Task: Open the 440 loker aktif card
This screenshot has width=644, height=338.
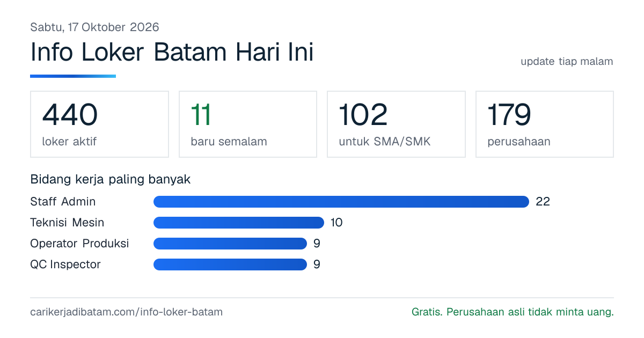Action: (x=99, y=124)
